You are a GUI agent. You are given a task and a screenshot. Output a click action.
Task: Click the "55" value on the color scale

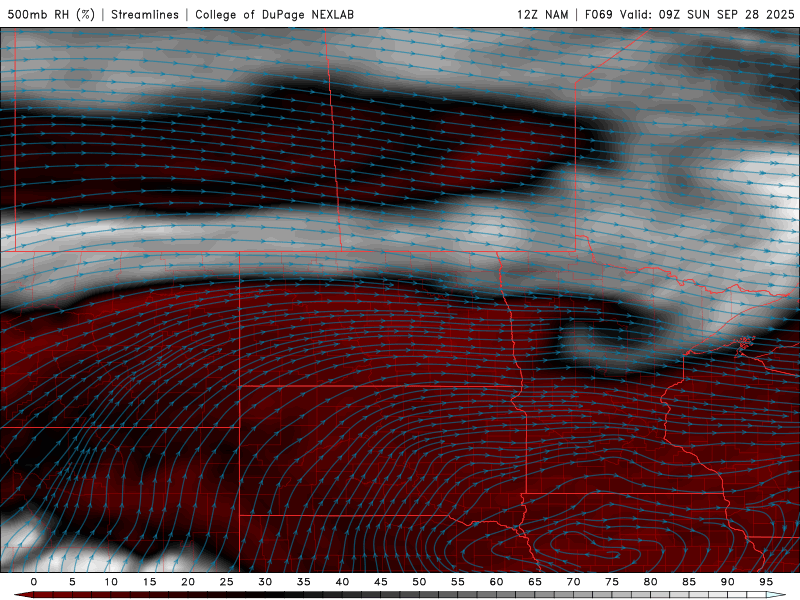pos(458,582)
